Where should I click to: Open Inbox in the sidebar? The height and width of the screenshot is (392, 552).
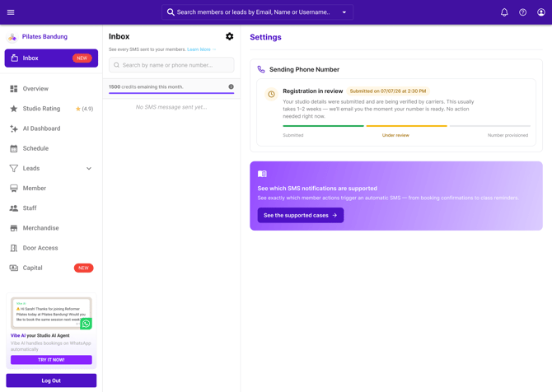click(x=51, y=58)
